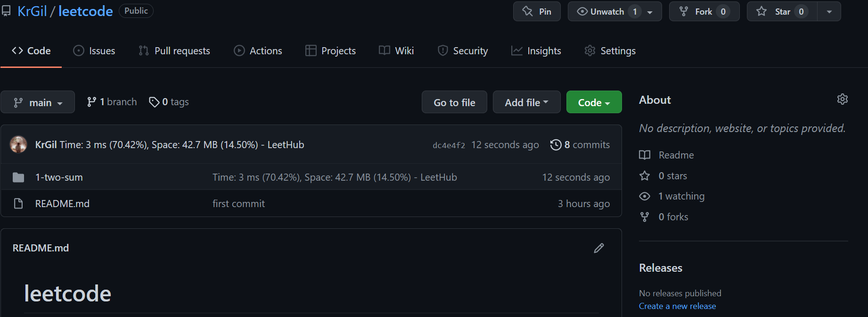Open the Pull requests tab
The height and width of the screenshot is (317, 868).
pos(174,50)
